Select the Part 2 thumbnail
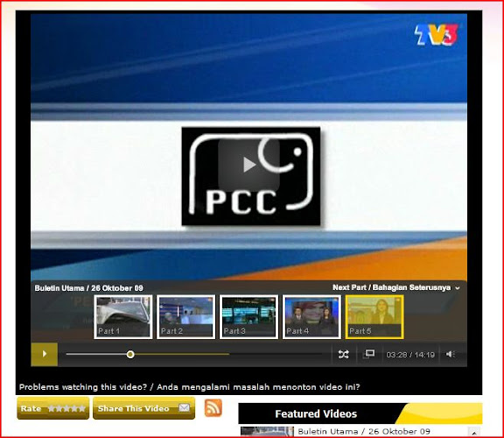 (x=185, y=317)
